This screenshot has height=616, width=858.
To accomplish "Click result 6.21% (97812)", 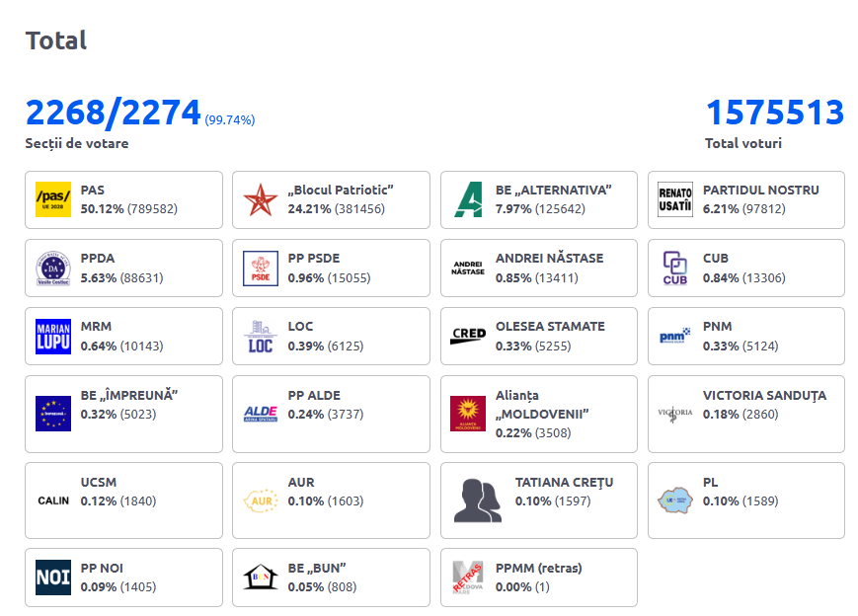I will pos(744,209).
